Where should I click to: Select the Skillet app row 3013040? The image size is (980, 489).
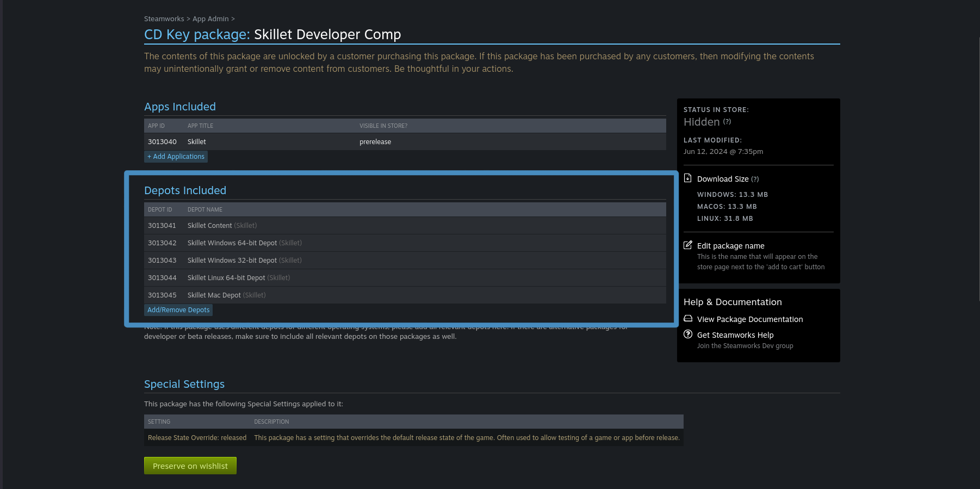click(405, 141)
